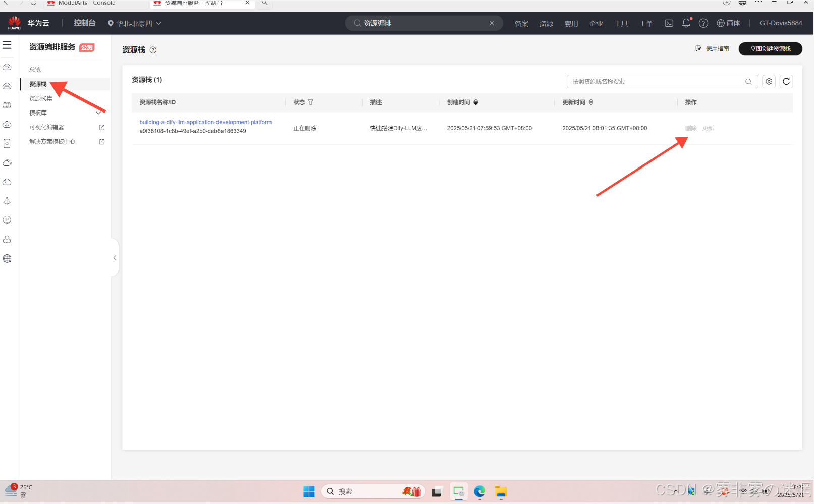Open table column settings gear
814x504 pixels.
click(x=769, y=81)
